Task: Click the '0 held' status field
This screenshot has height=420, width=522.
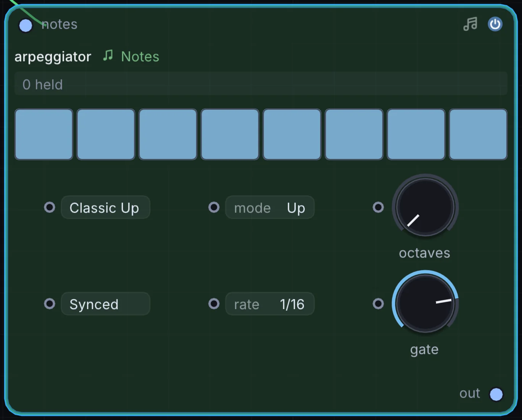Action: point(261,84)
